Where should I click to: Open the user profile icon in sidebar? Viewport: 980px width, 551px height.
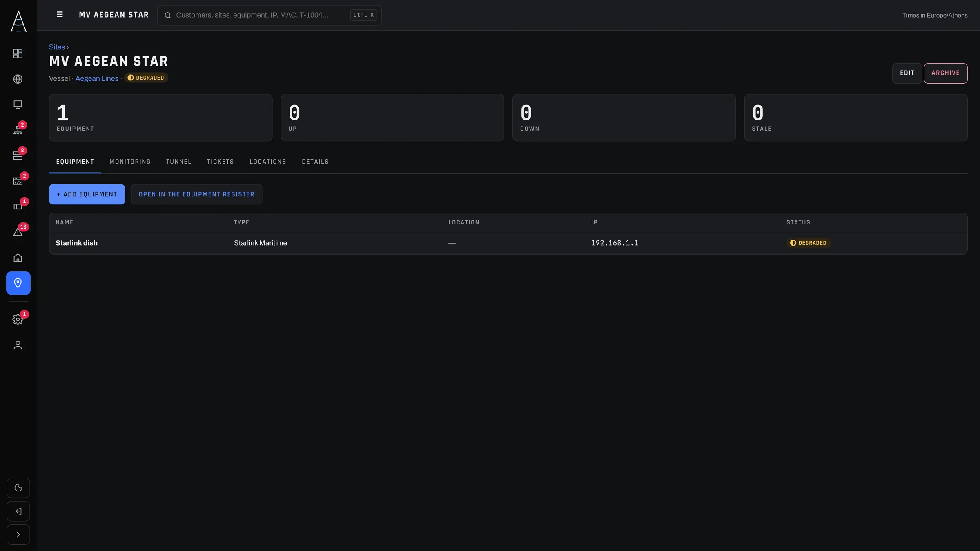point(18,345)
